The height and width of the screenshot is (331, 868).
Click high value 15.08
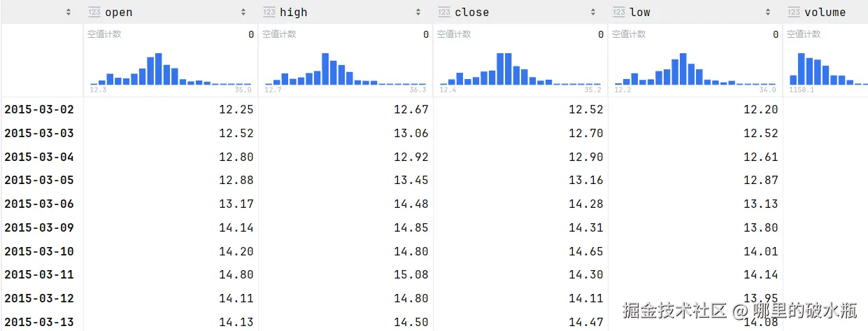(x=411, y=274)
